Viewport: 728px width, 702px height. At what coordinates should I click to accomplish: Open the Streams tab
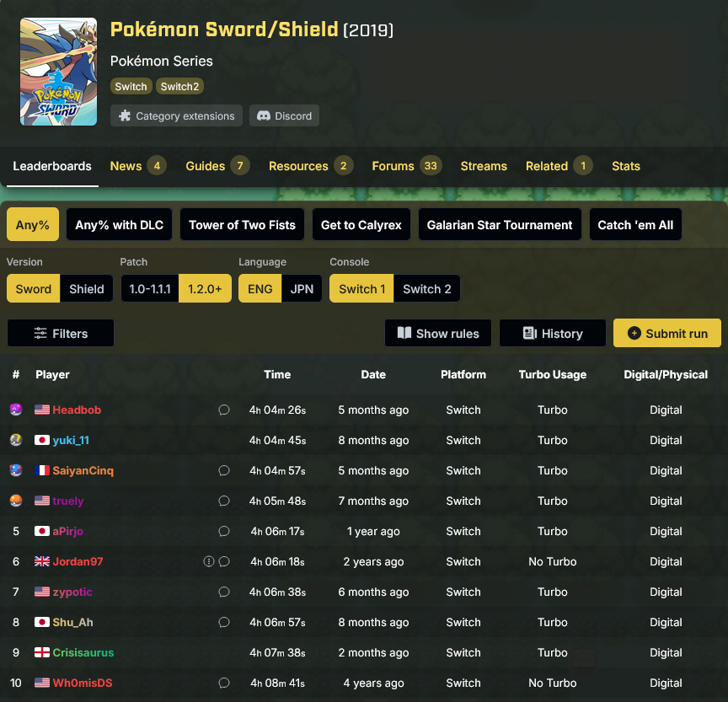coord(484,166)
